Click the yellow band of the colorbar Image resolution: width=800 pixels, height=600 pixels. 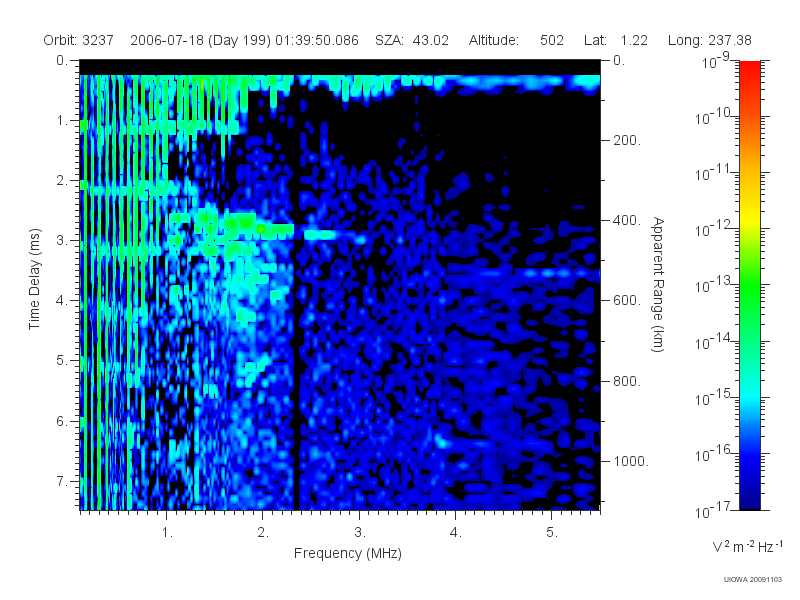pyautogui.click(x=750, y=219)
